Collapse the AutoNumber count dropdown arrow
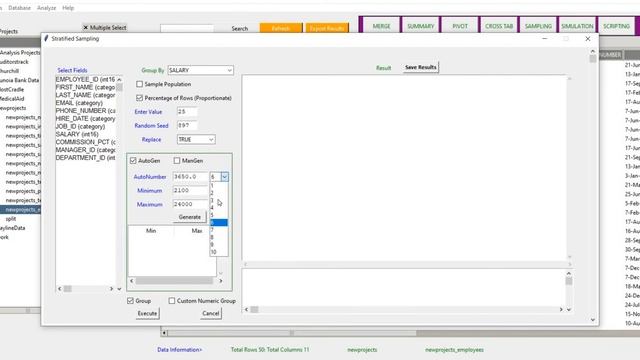This screenshot has width=640, height=360. pyautogui.click(x=224, y=177)
